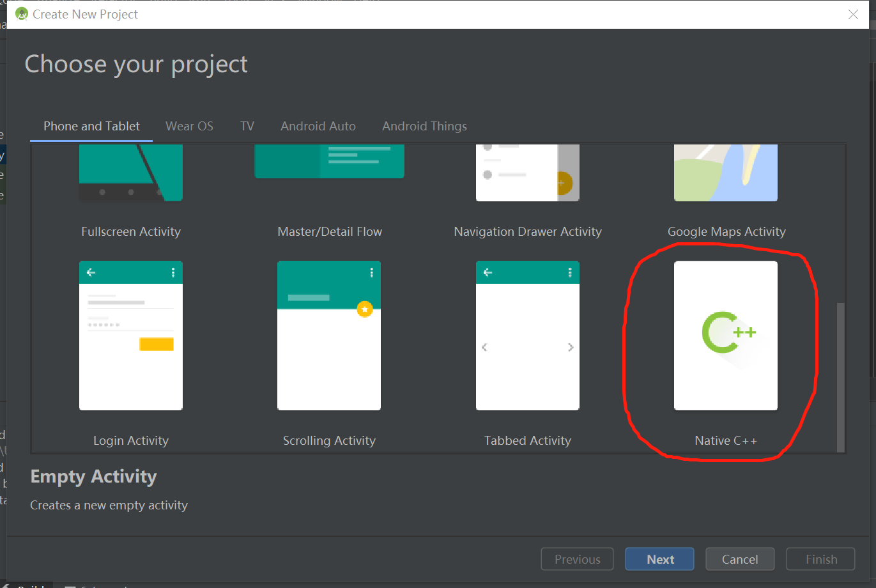
Task: Open the Android Auto tab
Action: (x=318, y=126)
